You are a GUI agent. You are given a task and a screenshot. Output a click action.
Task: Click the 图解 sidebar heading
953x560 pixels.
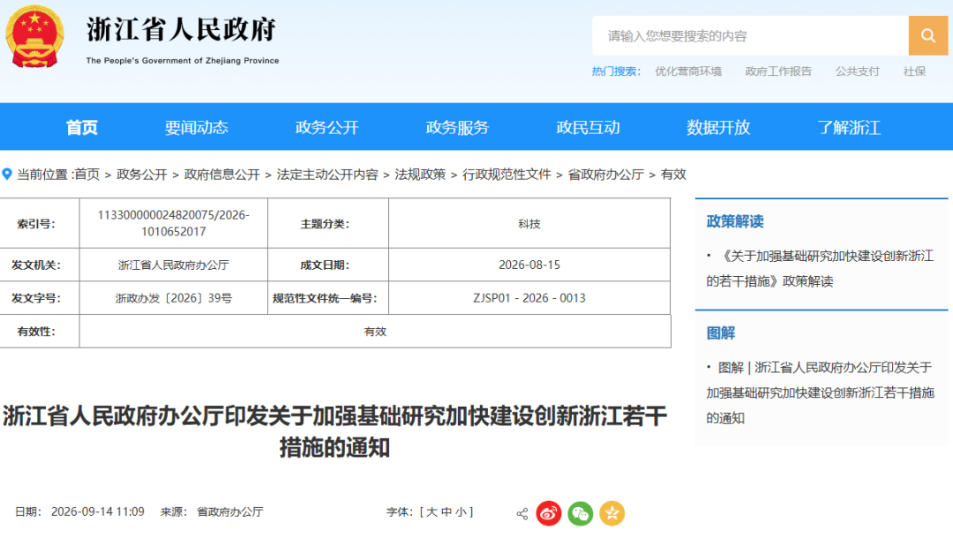pyautogui.click(x=721, y=333)
